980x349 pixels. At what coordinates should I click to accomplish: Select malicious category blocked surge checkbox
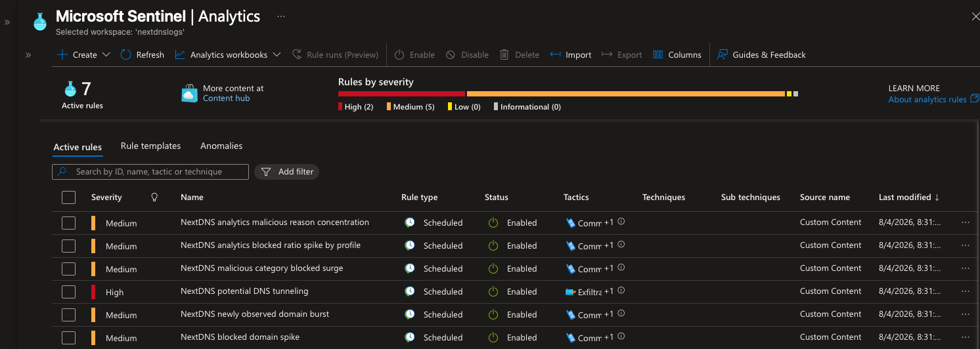68,269
